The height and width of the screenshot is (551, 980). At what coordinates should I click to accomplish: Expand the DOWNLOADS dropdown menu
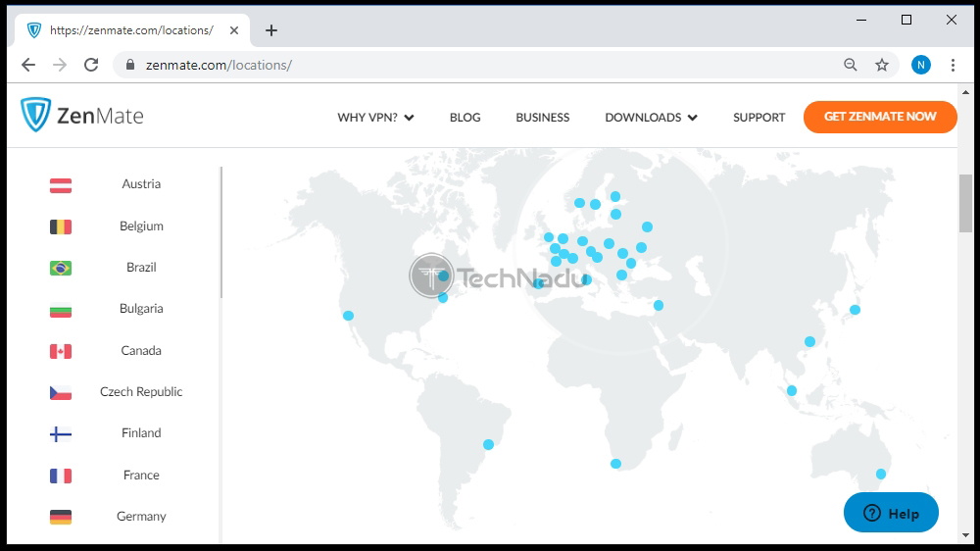coord(651,117)
